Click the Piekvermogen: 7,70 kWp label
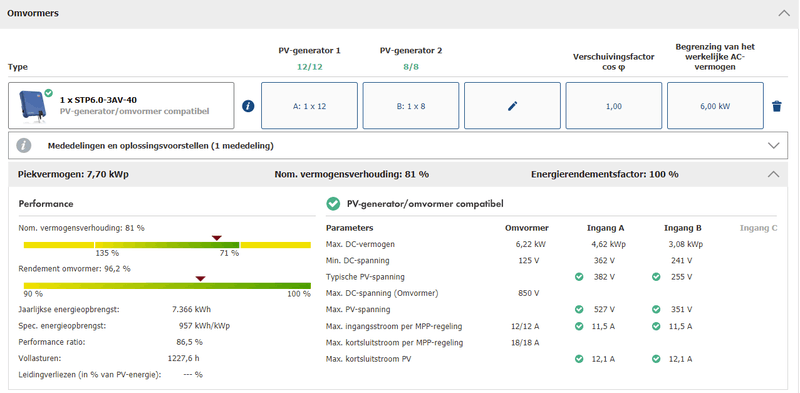 [73, 174]
